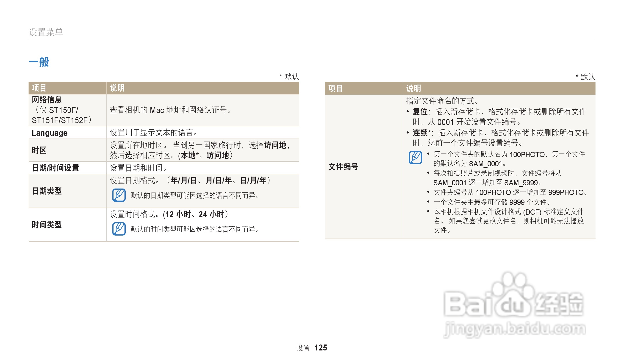Select the 时区 row label

[39, 150]
